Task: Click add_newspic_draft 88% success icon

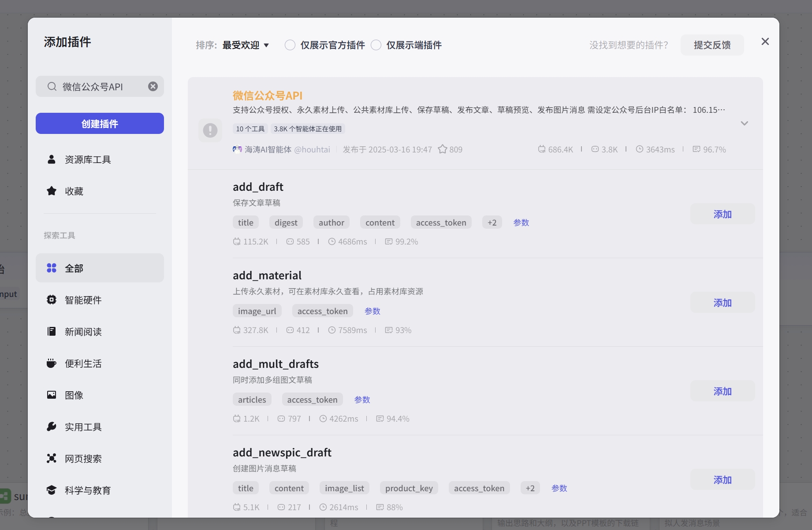Action: click(x=380, y=507)
